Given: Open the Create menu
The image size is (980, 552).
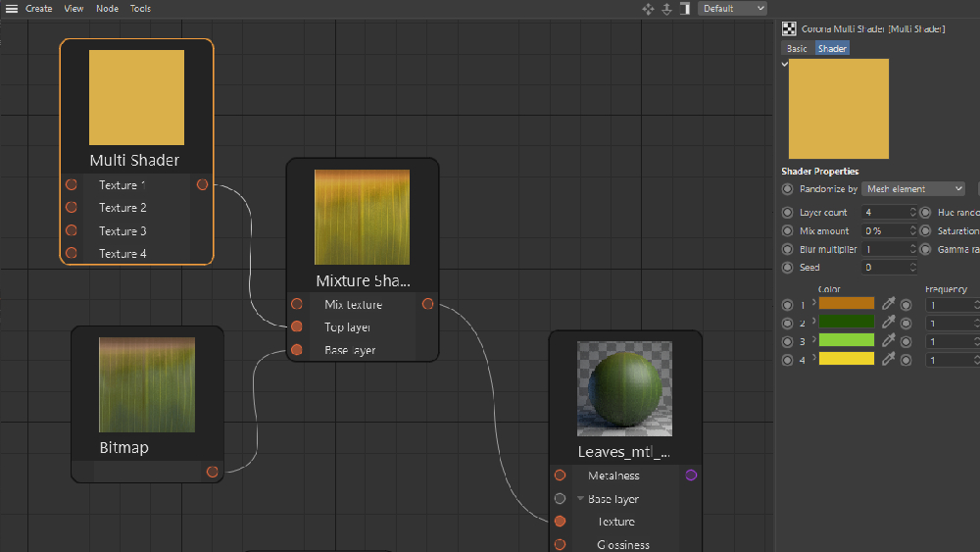Looking at the screenshot, I should (39, 9).
